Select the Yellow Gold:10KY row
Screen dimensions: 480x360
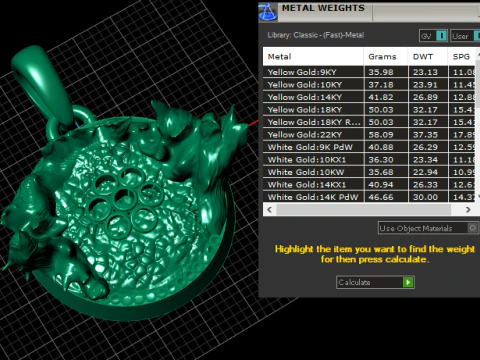point(369,85)
